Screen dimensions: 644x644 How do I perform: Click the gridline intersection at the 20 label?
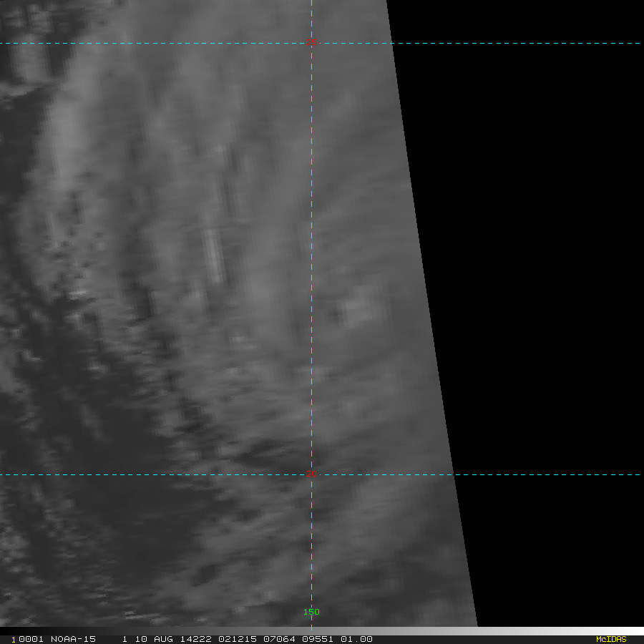(x=311, y=474)
